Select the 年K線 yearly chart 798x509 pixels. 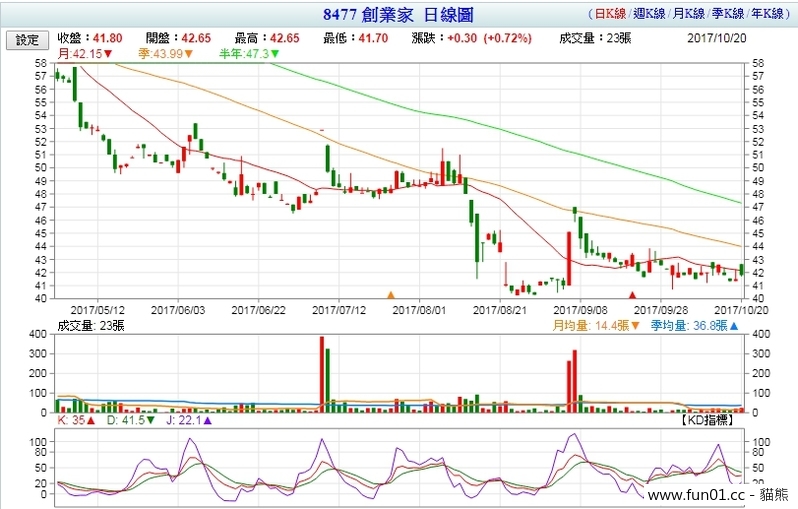(x=765, y=15)
